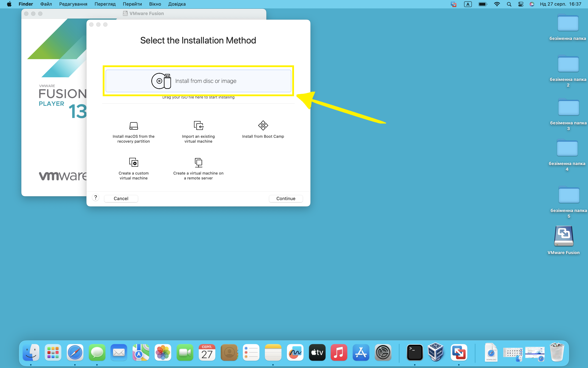Choose Create a custom virtual machine

coord(133,169)
